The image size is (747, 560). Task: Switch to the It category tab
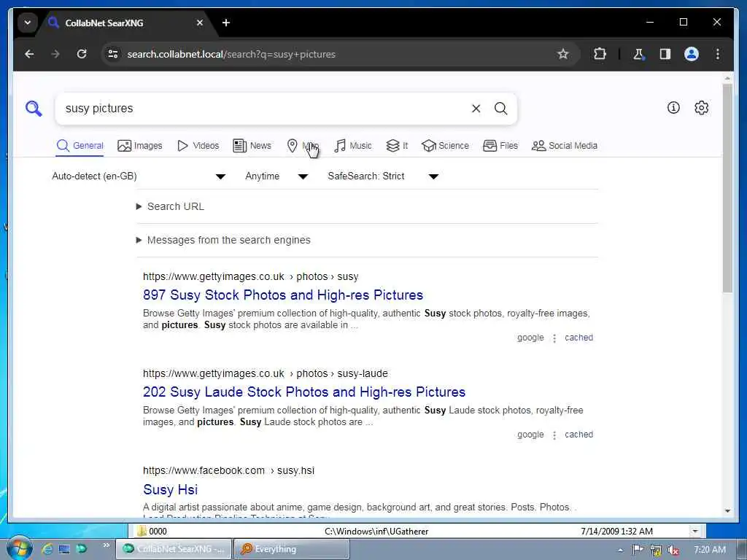(x=397, y=146)
